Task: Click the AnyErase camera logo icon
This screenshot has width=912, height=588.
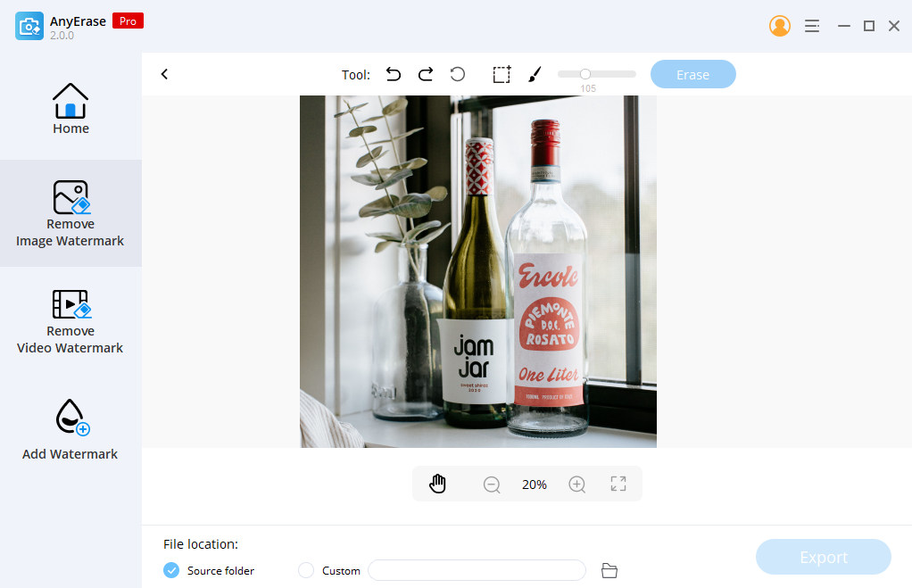Action: click(29, 26)
